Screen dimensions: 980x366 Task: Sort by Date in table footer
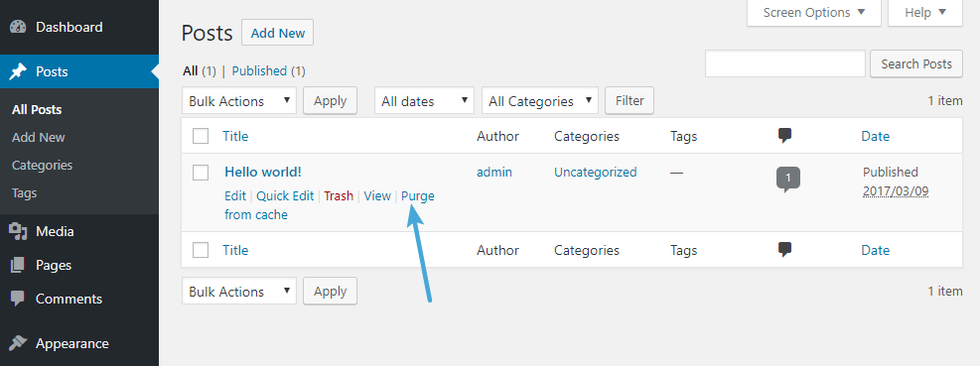click(875, 251)
